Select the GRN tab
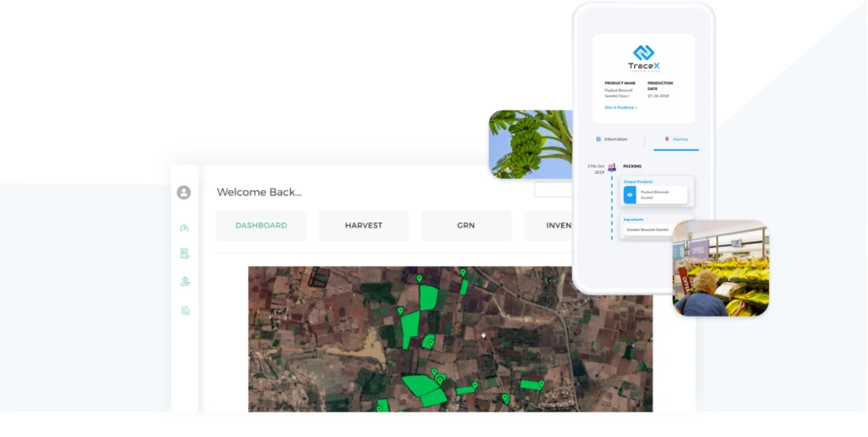868x437 pixels. point(466,226)
